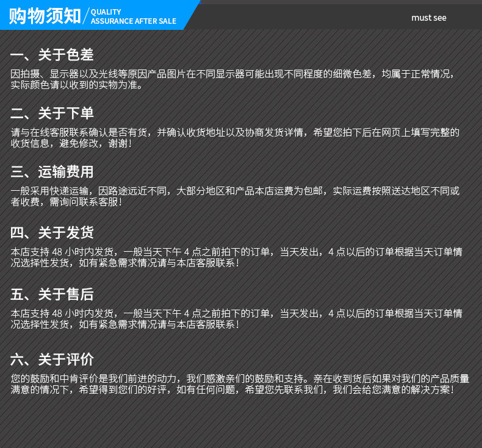Click the 购物须知 header title
This screenshot has height=448, width=482.
pos(45,16)
